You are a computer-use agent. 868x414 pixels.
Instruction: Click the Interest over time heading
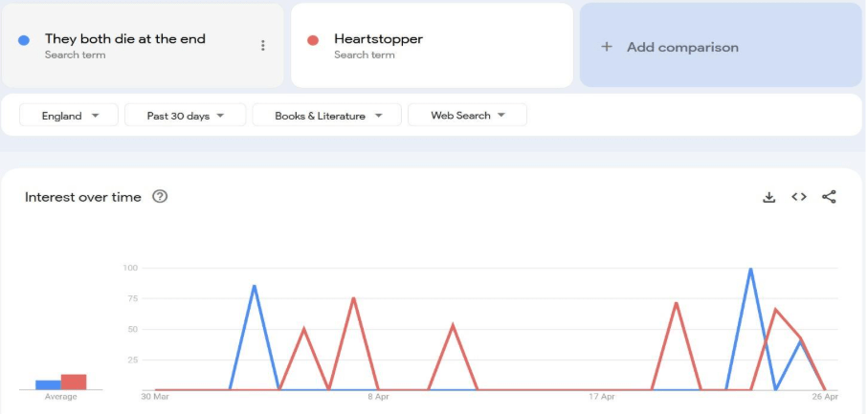pos(83,197)
